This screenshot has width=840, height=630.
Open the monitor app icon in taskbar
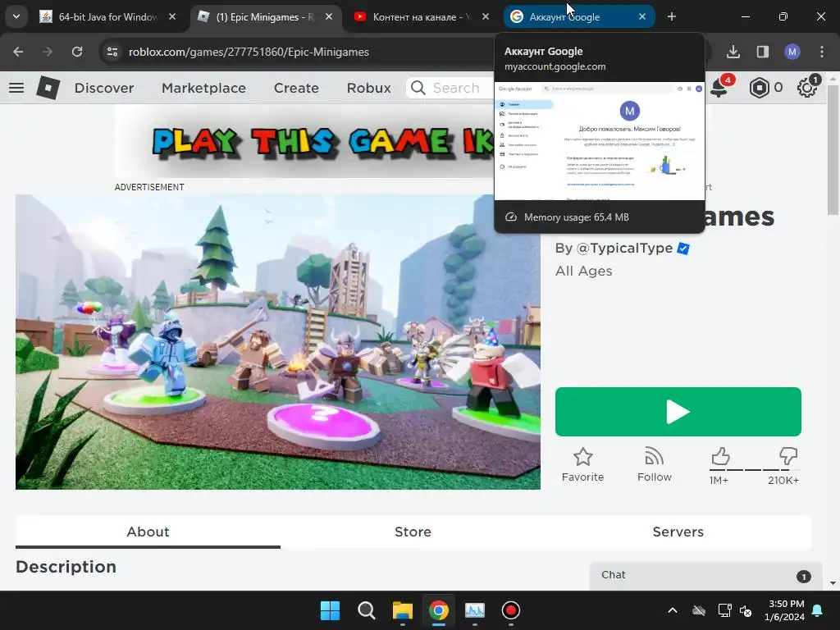[475, 610]
